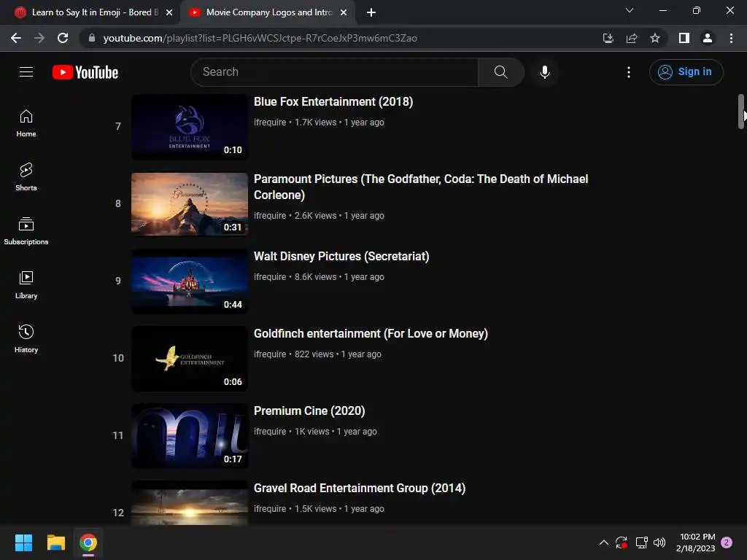Screen dimensions: 747x560
Task: Open YouTube settings three-dot menu
Action: [x=628, y=72]
